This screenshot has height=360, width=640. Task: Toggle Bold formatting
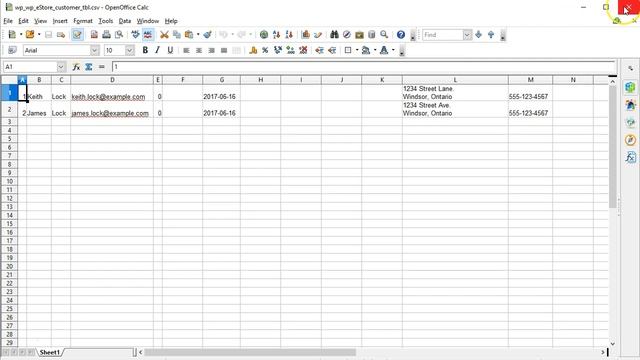tap(145, 50)
